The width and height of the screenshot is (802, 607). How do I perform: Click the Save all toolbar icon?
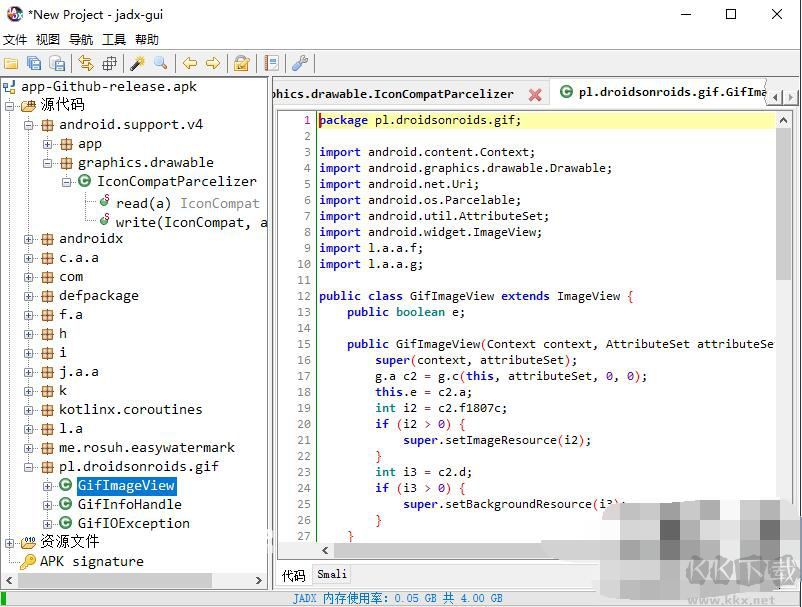coord(36,62)
